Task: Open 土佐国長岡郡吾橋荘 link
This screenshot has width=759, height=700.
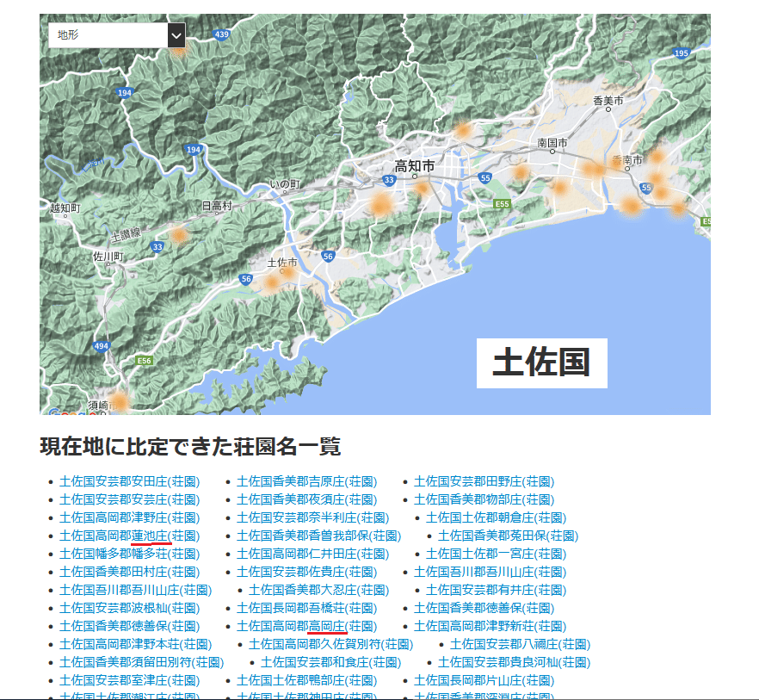Action: click(307, 608)
